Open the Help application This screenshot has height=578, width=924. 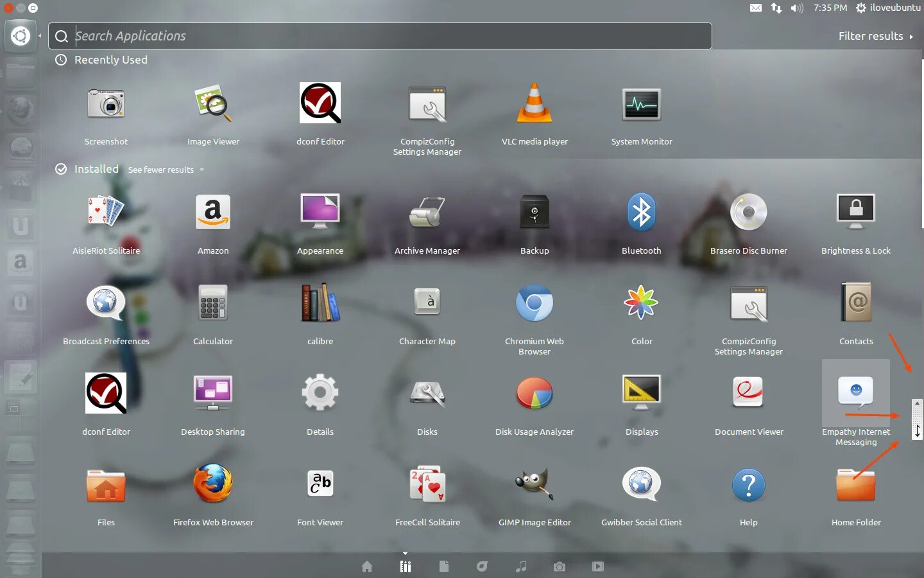749,485
